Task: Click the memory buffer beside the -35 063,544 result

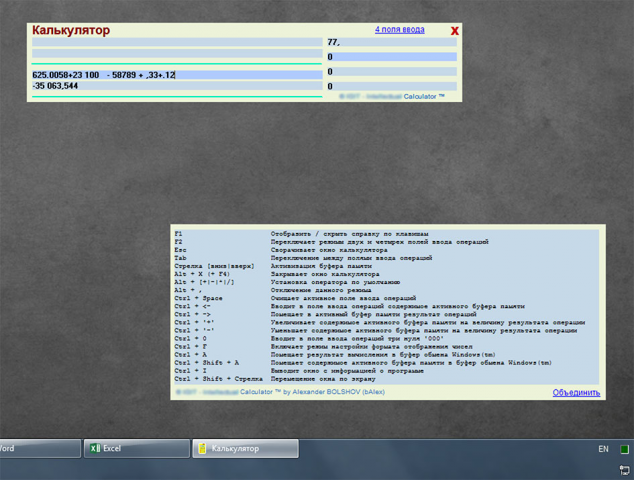Action: pyautogui.click(x=392, y=86)
